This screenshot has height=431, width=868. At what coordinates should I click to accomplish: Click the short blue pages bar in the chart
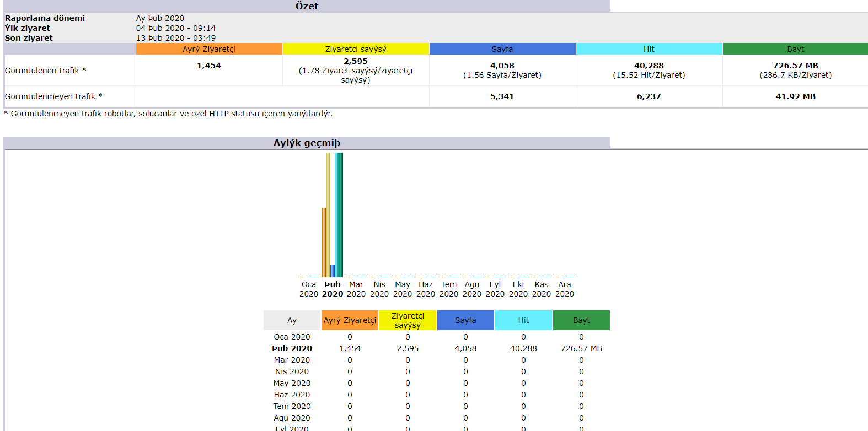(x=333, y=271)
